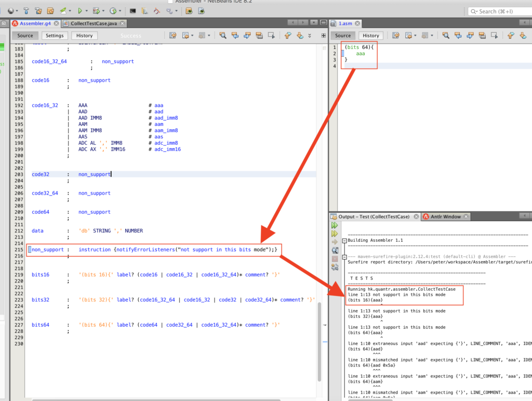This screenshot has width=532, height=401.
Task: Open the Run Project dropdown arrow
Action: click(87, 11)
